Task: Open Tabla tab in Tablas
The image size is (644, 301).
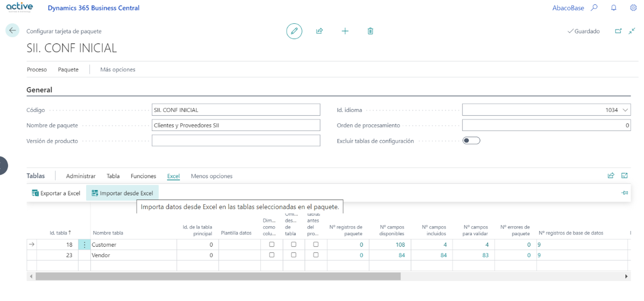Action: pyautogui.click(x=113, y=176)
